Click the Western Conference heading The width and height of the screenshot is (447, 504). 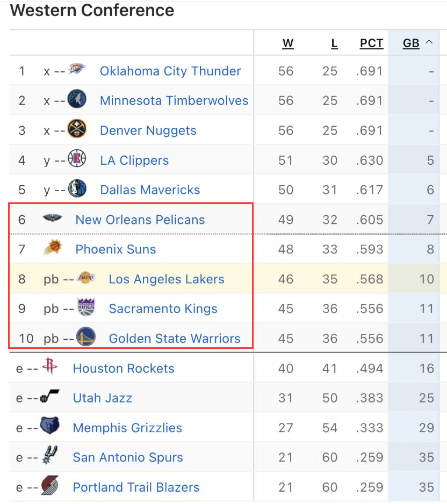pos(92,11)
